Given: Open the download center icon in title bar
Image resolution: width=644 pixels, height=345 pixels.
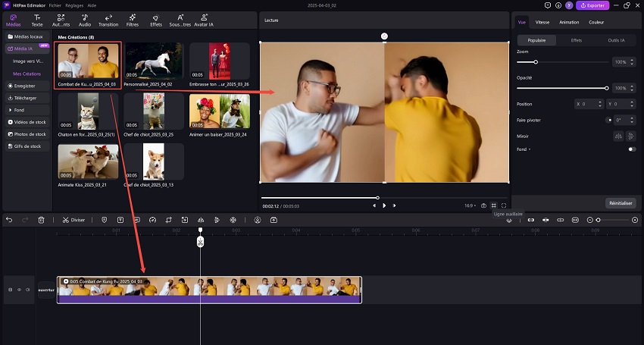Looking at the screenshot, I should click(558, 5).
